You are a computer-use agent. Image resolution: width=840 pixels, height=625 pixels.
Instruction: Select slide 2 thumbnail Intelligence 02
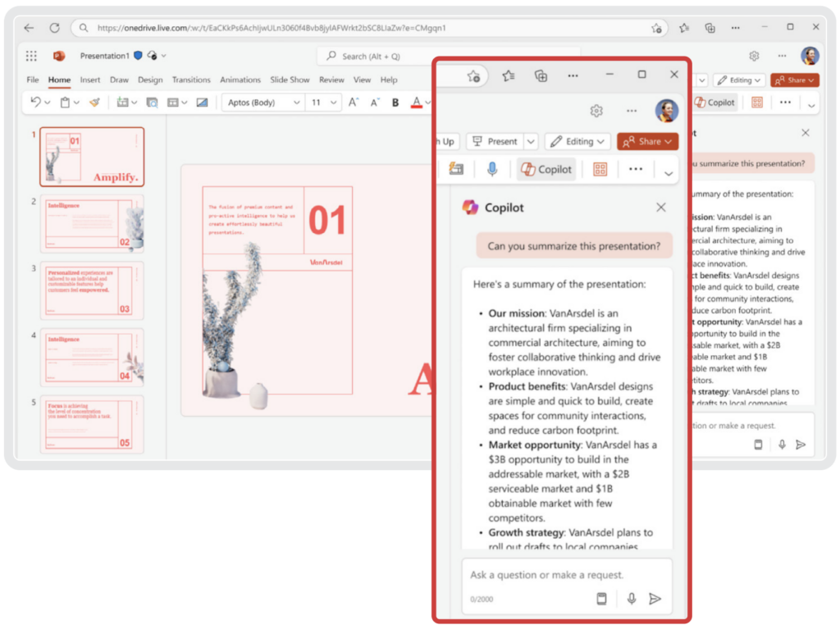click(92, 224)
